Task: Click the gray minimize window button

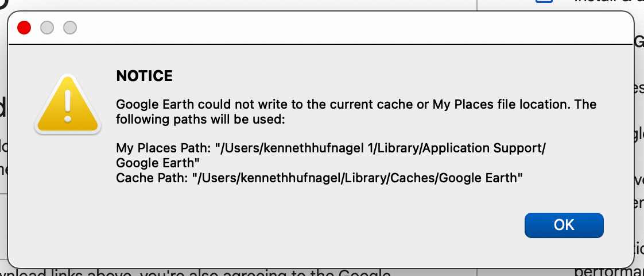Action: pos(47,28)
